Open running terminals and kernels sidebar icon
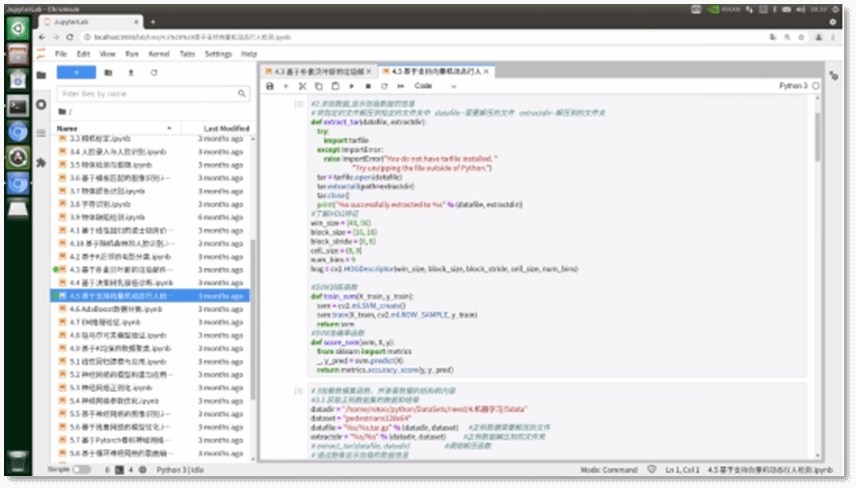 [41, 104]
